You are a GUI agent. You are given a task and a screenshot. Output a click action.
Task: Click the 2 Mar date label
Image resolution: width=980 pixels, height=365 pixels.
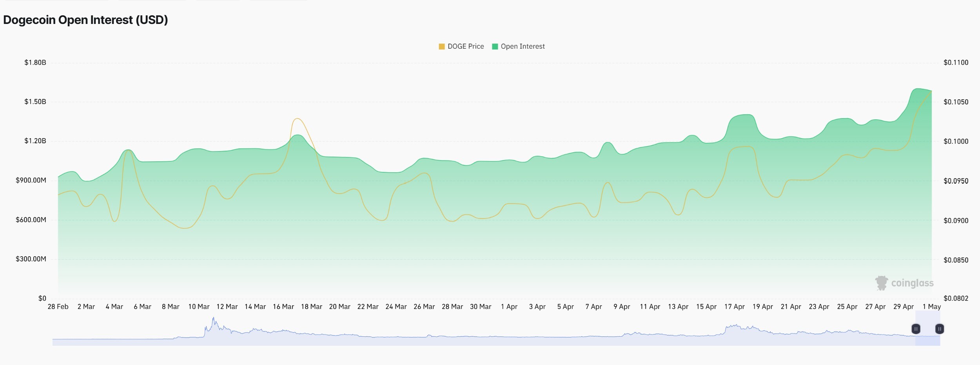(x=86, y=307)
